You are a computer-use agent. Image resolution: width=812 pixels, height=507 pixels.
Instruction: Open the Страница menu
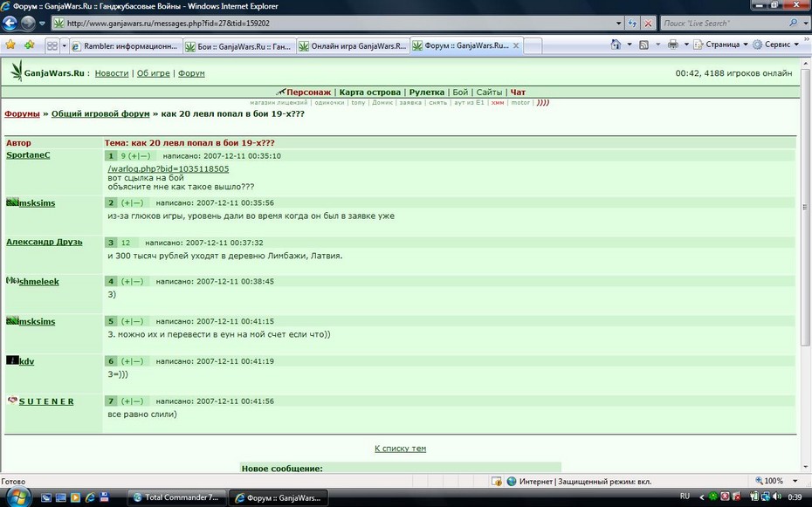pyautogui.click(x=721, y=45)
